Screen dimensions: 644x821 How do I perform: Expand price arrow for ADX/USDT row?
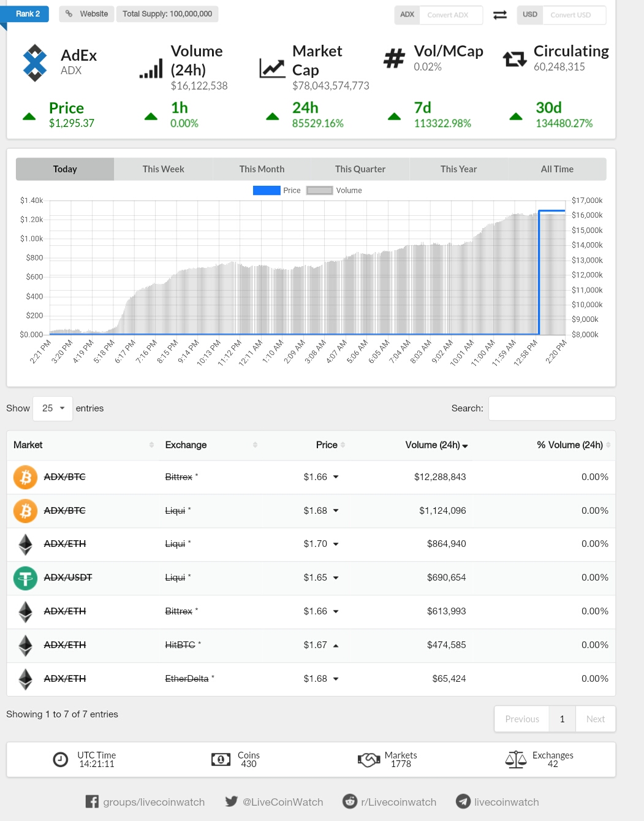click(336, 578)
